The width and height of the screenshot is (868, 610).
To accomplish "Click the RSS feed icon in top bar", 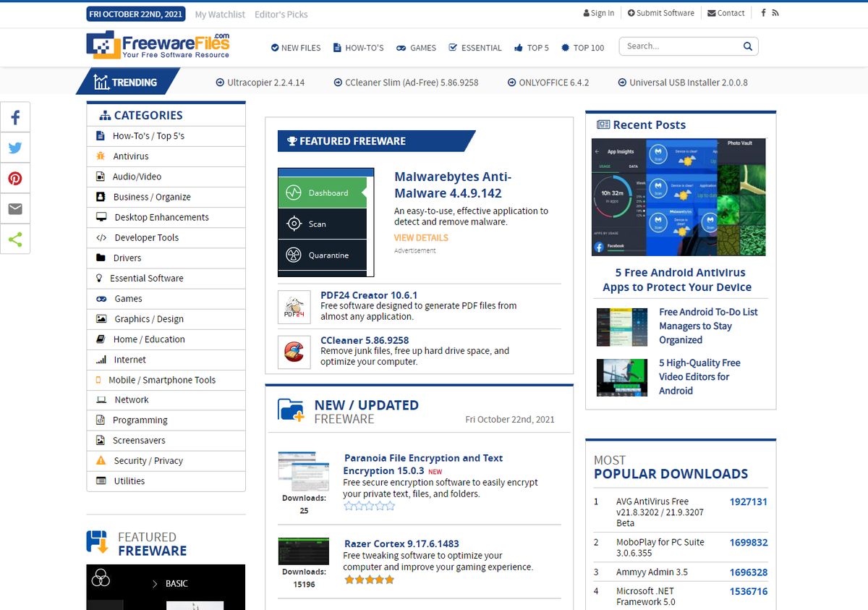I will [775, 13].
